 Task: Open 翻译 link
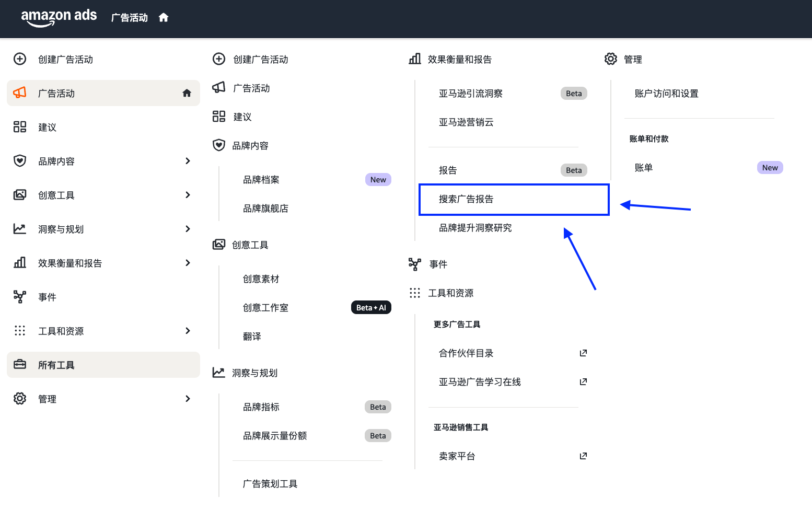[252, 337]
